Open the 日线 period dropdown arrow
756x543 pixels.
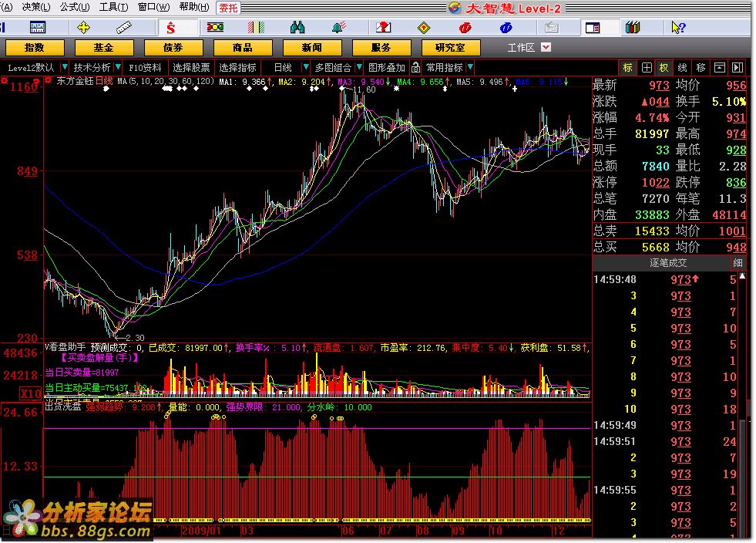(x=305, y=67)
